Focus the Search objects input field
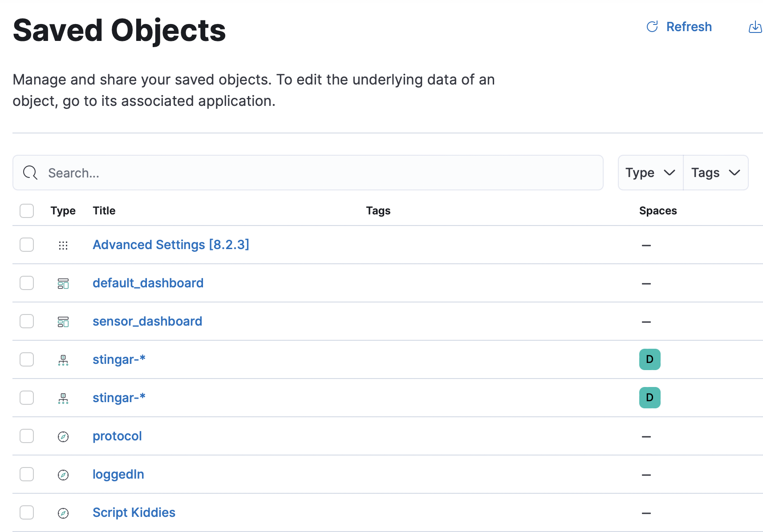763x532 pixels. pyautogui.click(x=308, y=173)
